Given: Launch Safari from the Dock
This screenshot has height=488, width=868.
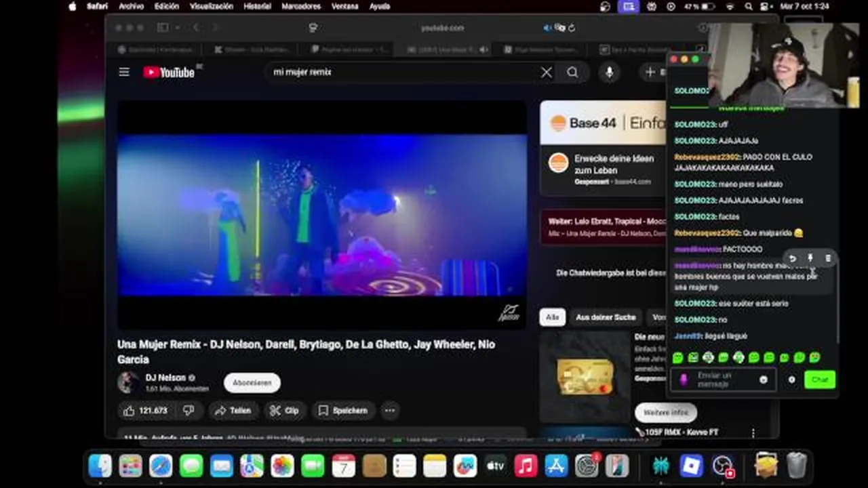Looking at the screenshot, I should tap(161, 466).
